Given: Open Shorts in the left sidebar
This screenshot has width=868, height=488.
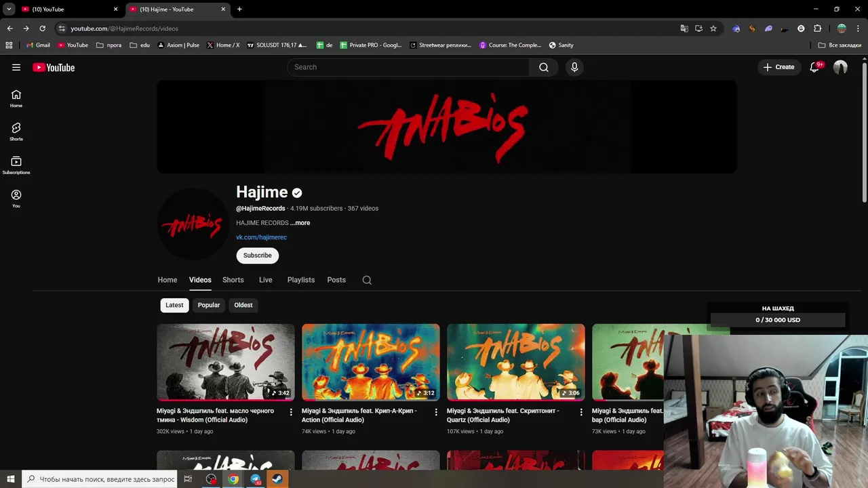Looking at the screenshot, I should tap(16, 132).
